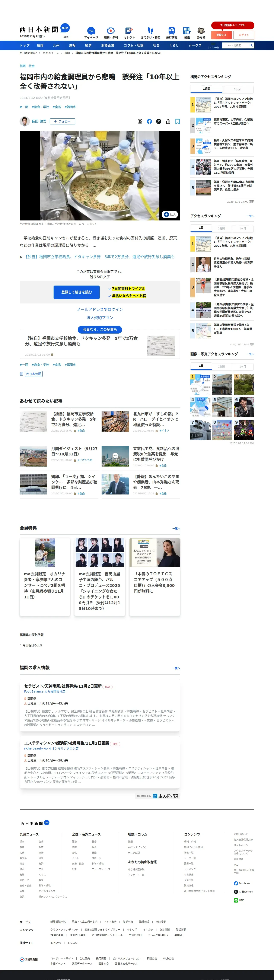Share article on X
The width and height of the screenshot is (274, 980).
pyautogui.click(x=159, y=121)
